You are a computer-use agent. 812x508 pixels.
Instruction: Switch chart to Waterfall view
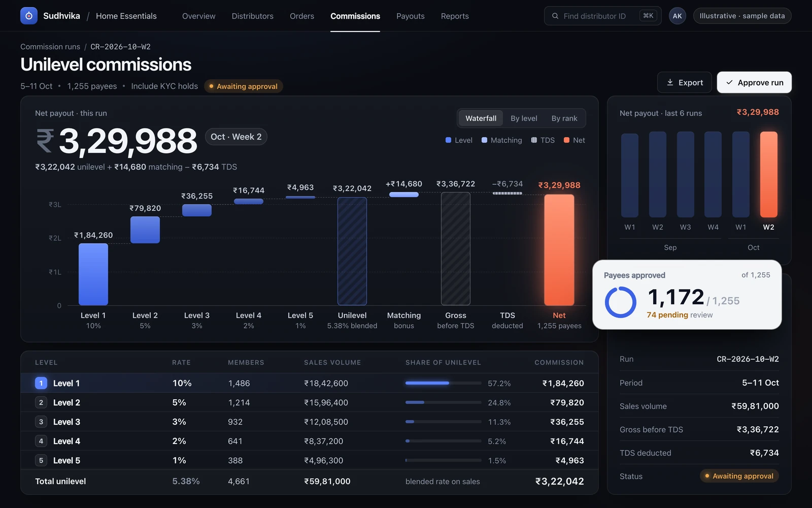pyautogui.click(x=481, y=118)
